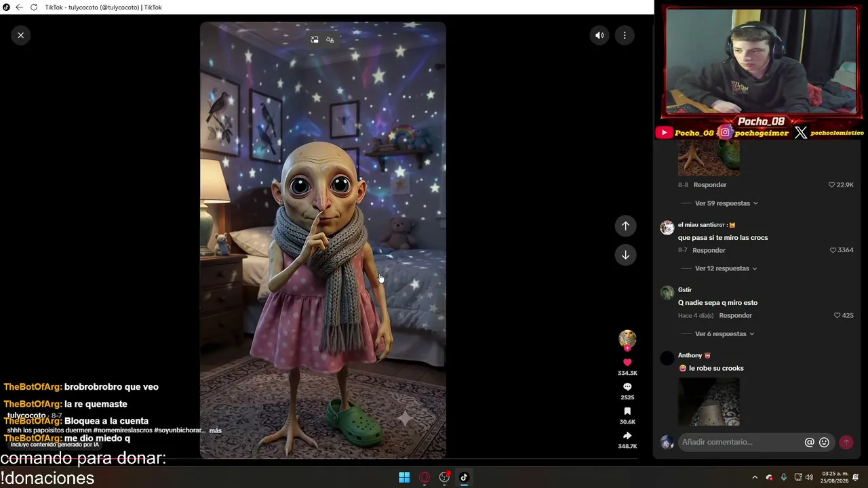Open the image in Anthony's comment
This screenshot has width=868, height=488.
coord(709,401)
